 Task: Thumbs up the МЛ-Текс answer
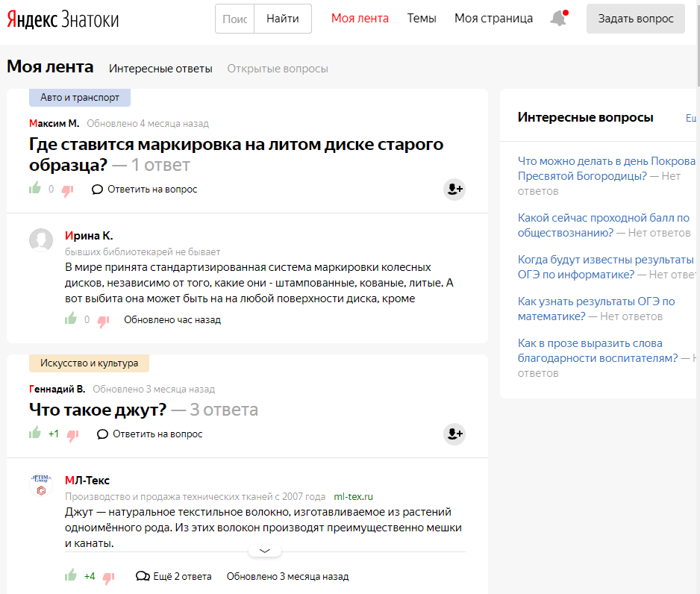click(x=71, y=575)
